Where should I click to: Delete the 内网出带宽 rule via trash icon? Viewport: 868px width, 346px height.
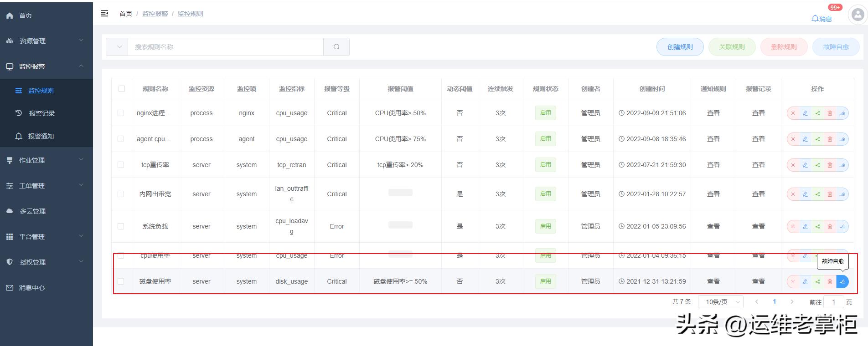pos(830,194)
